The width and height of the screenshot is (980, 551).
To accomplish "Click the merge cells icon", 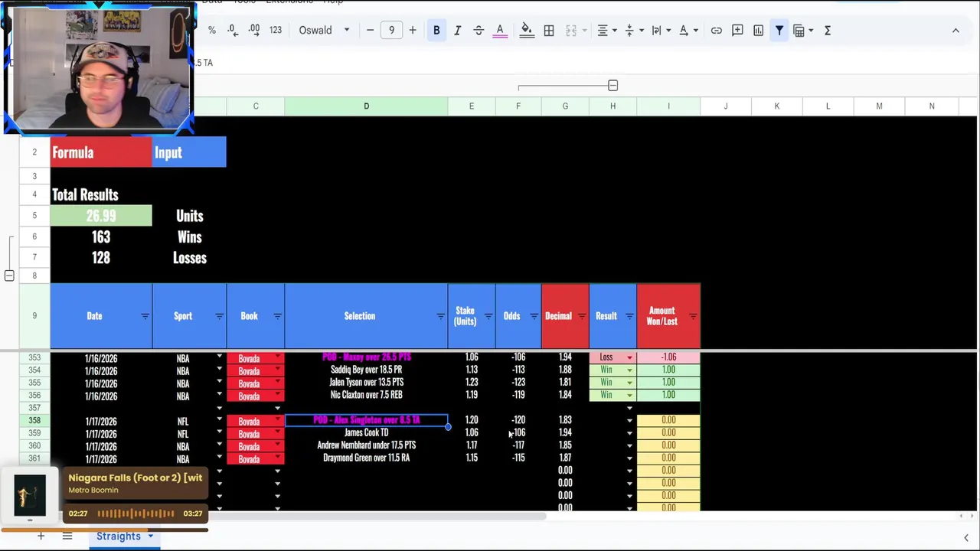I will [571, 31].
